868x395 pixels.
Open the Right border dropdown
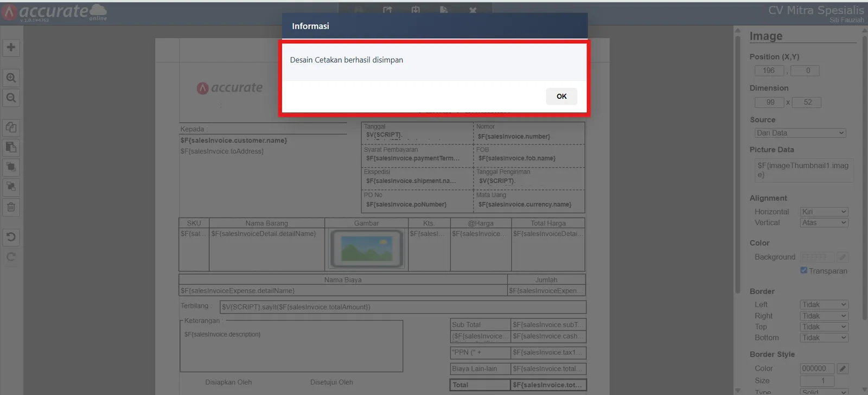824,316
